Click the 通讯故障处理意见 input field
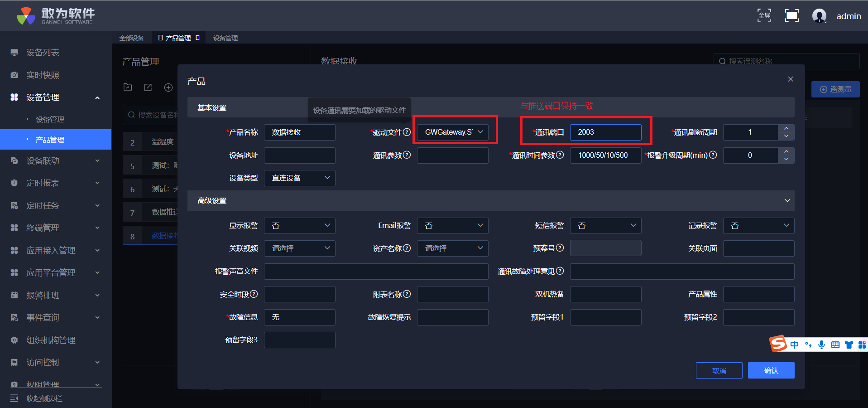The width and height of the screenshot is (868, 408). tap(682, 272)
